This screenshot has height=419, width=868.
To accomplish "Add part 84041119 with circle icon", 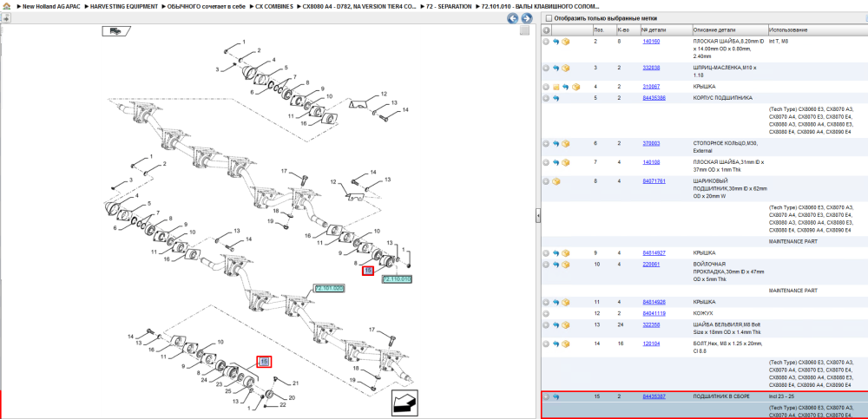I will (x=546, y=313).
